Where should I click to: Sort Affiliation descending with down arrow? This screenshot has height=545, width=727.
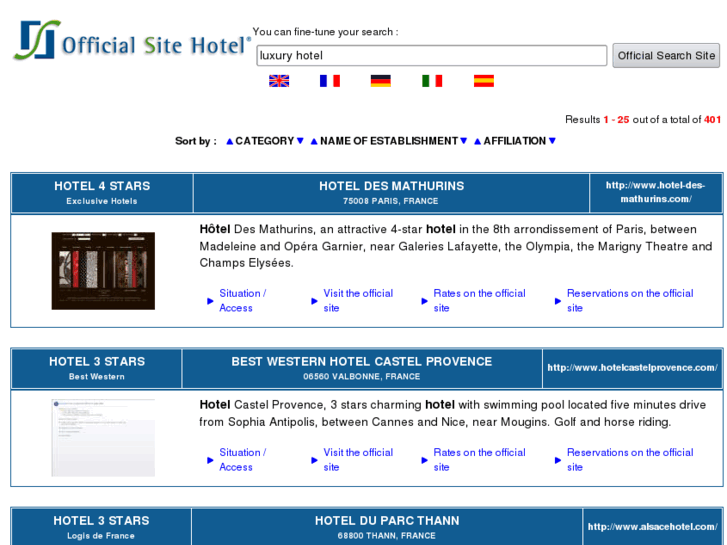pos(552,141)
